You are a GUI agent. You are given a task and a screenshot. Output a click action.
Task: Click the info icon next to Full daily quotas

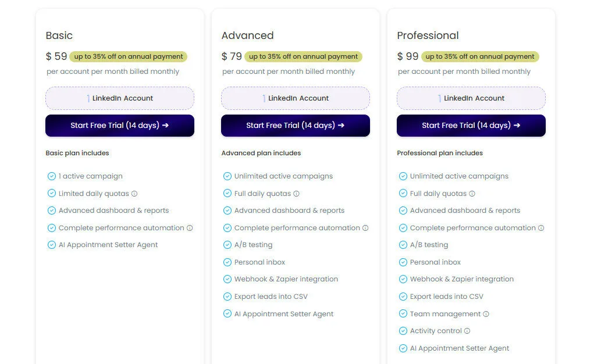[296, 193]
